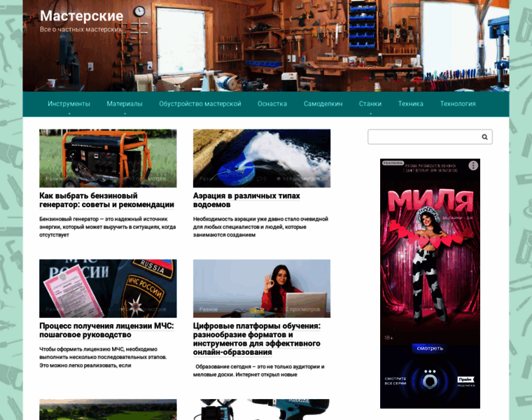Click the water aeration thumbnail

[262, 158]
